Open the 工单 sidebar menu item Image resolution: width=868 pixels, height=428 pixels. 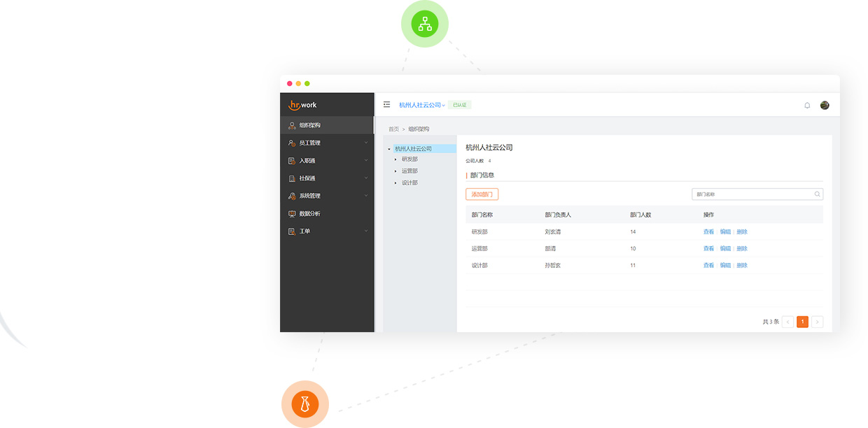pos(305,231)
